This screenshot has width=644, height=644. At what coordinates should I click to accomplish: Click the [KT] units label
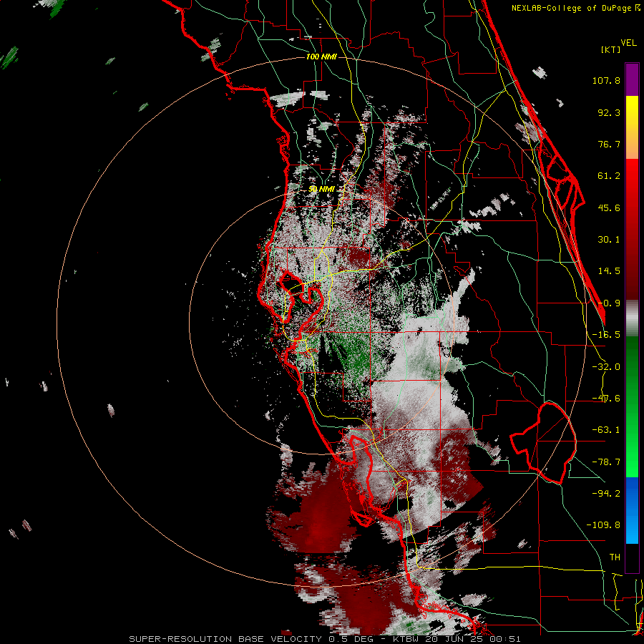(x=611, y=49)
